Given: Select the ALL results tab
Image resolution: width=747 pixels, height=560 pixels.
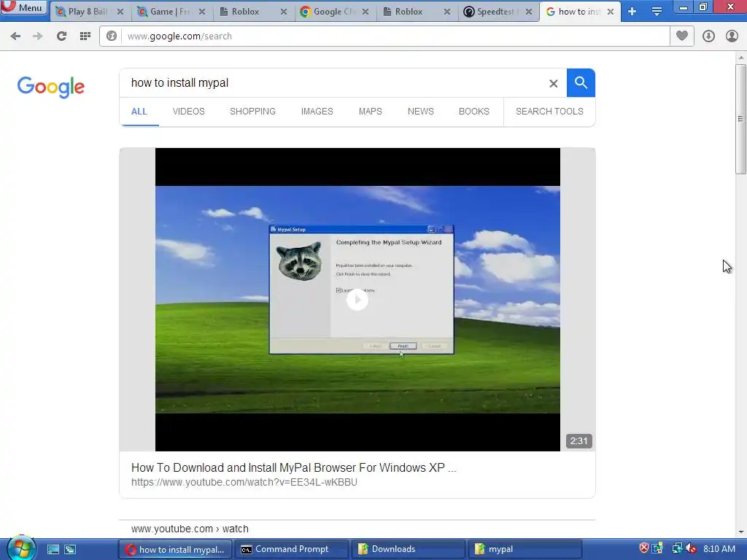Looking at the screenshot, I should 139,112.
